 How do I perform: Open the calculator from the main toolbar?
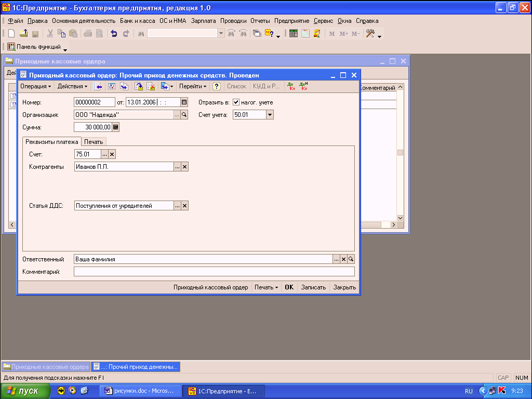pyautogui.click(x=294, y=34)
